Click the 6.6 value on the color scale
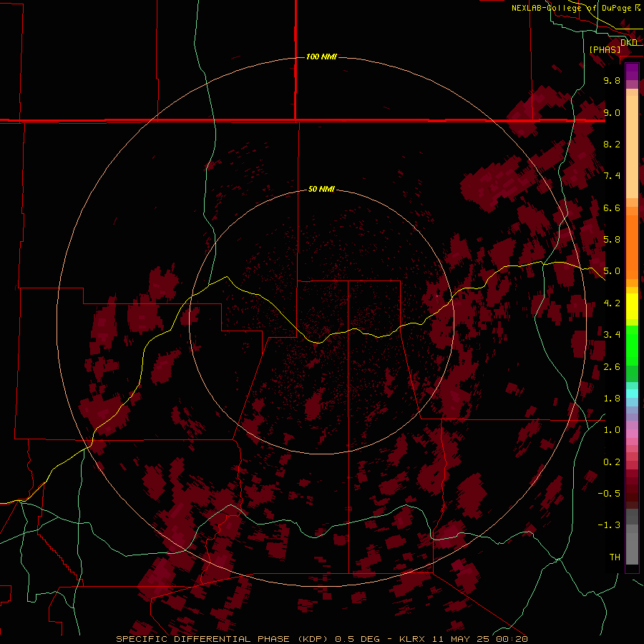 coord(612,208)
